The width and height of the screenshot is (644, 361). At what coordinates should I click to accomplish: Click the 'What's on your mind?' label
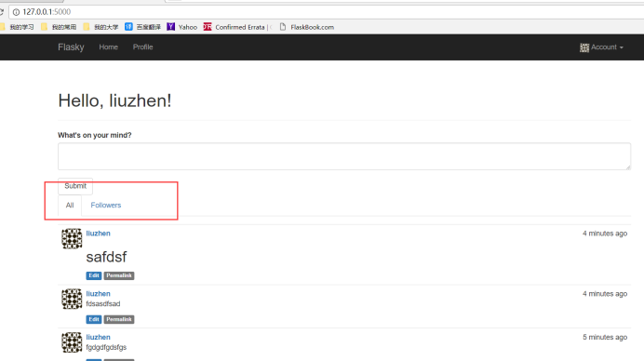(95, 135)
